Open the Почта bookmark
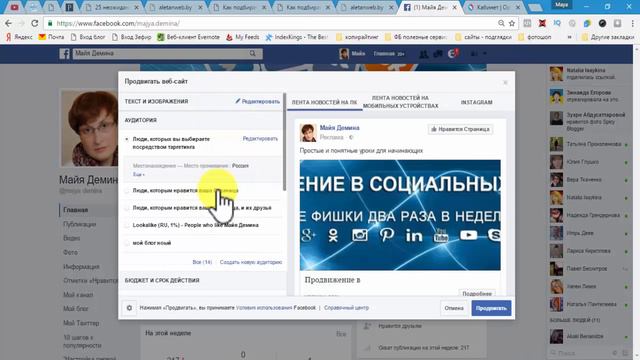The width and height of the screenshot is (640, 360). (51, 37)
